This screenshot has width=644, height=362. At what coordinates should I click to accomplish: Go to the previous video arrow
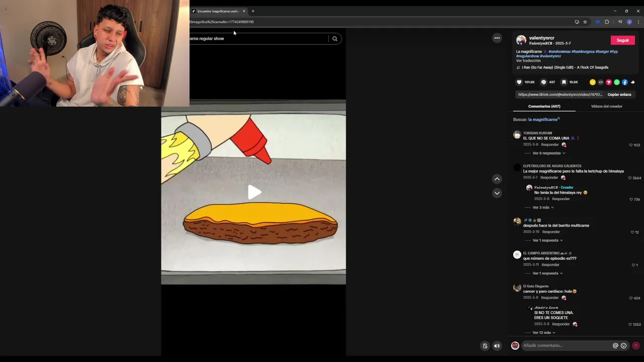[497, 179]
